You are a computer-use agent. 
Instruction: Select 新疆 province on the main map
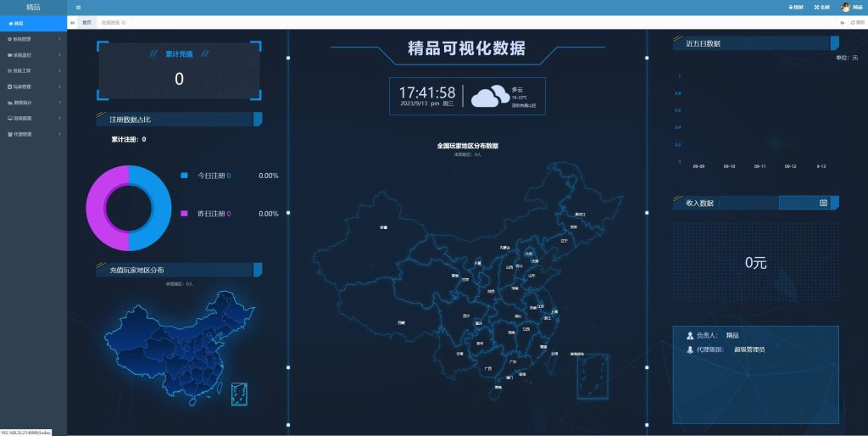(384, 227)
